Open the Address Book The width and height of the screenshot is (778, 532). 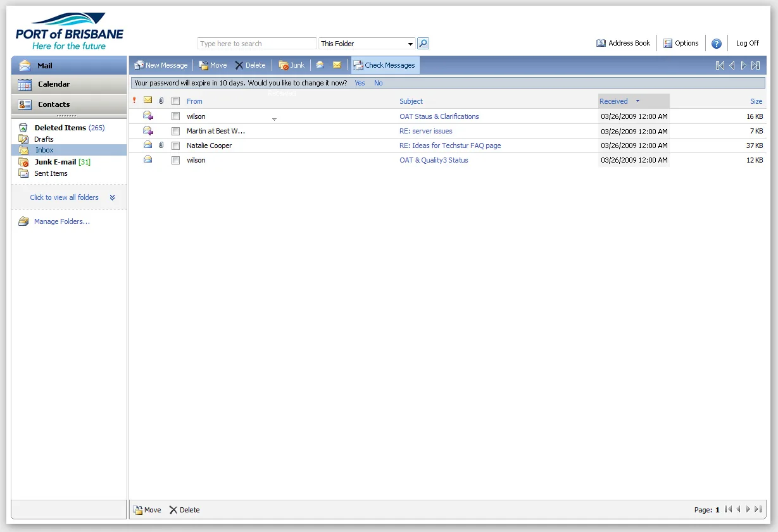pyautogui.click(x=623, y=43)
